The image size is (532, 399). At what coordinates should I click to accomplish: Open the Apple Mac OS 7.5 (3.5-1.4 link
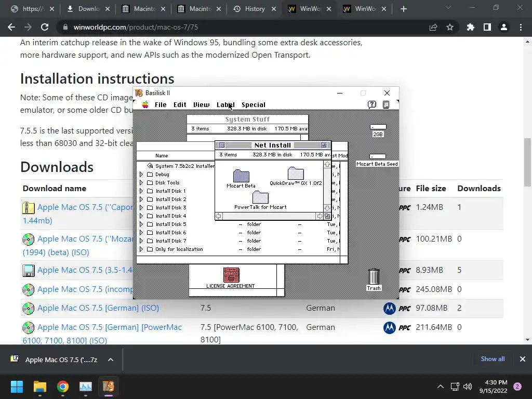pos(85,270)
